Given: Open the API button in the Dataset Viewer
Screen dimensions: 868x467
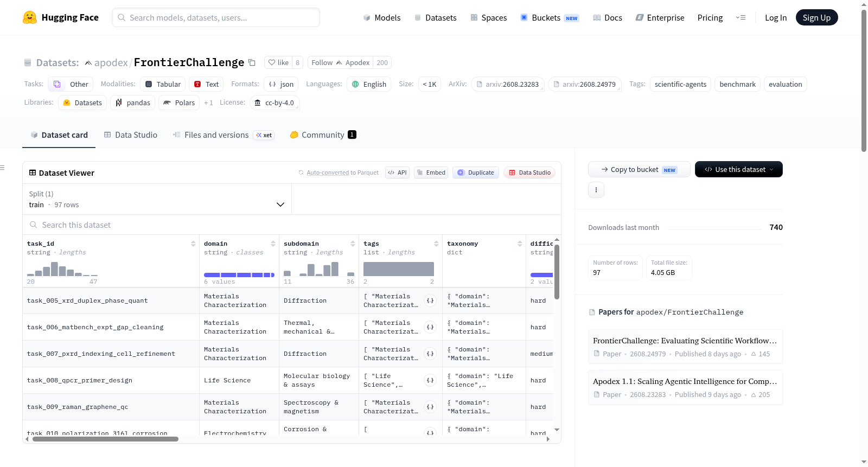Looking at the screenshot, I should pos(397,172).
